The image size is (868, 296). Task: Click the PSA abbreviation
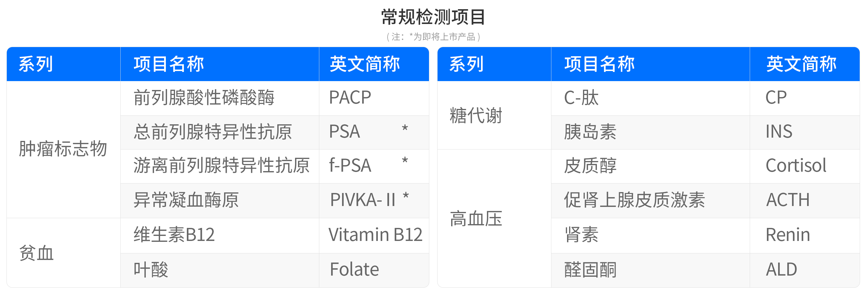pyautogui.click(x=344, y=132)
